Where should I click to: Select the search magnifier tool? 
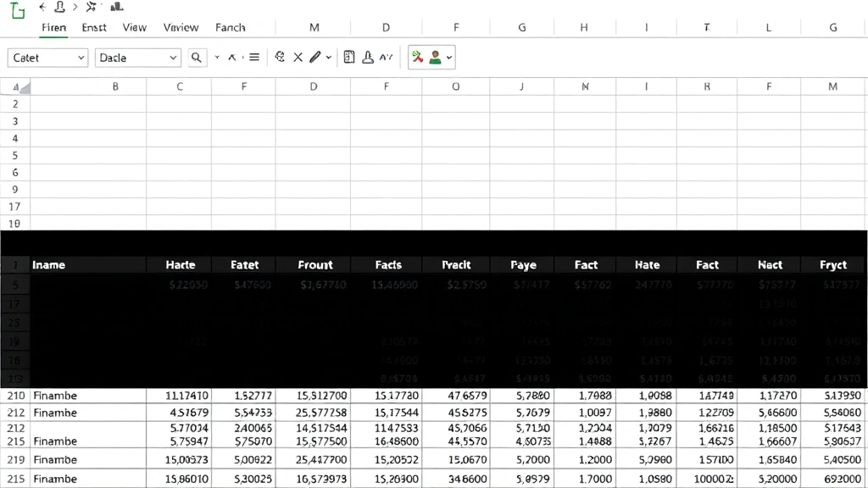point(196,58)
